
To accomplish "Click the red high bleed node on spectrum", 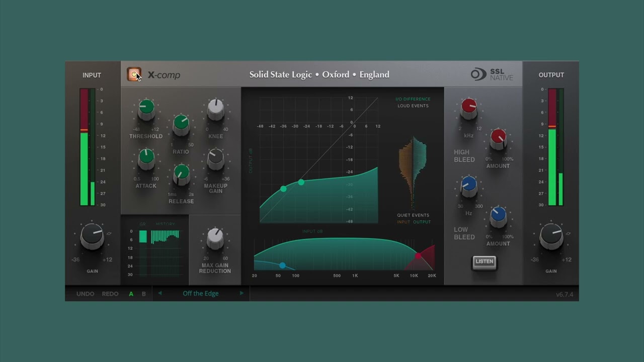I will click(x=418, y=256).
